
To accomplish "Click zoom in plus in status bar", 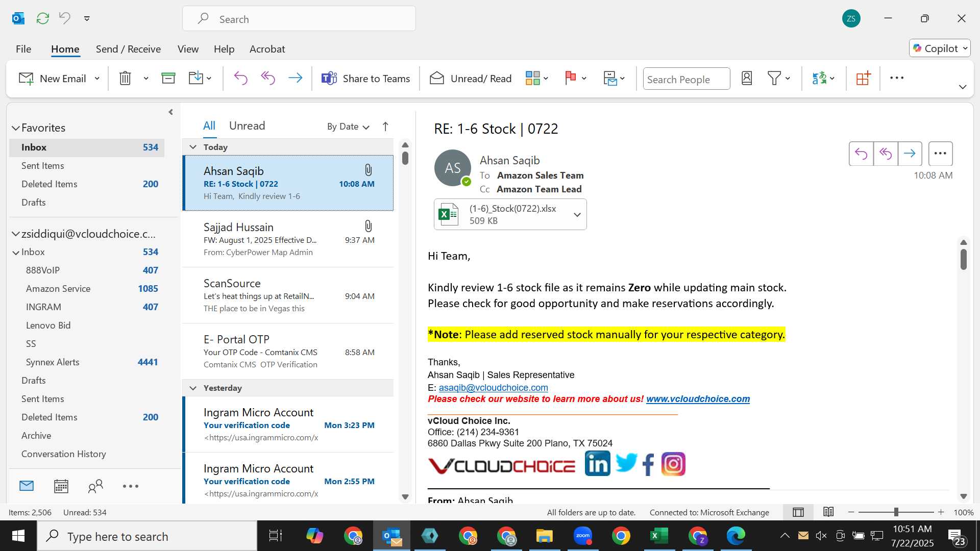I will pyautogui.click(x=941, y=512).
